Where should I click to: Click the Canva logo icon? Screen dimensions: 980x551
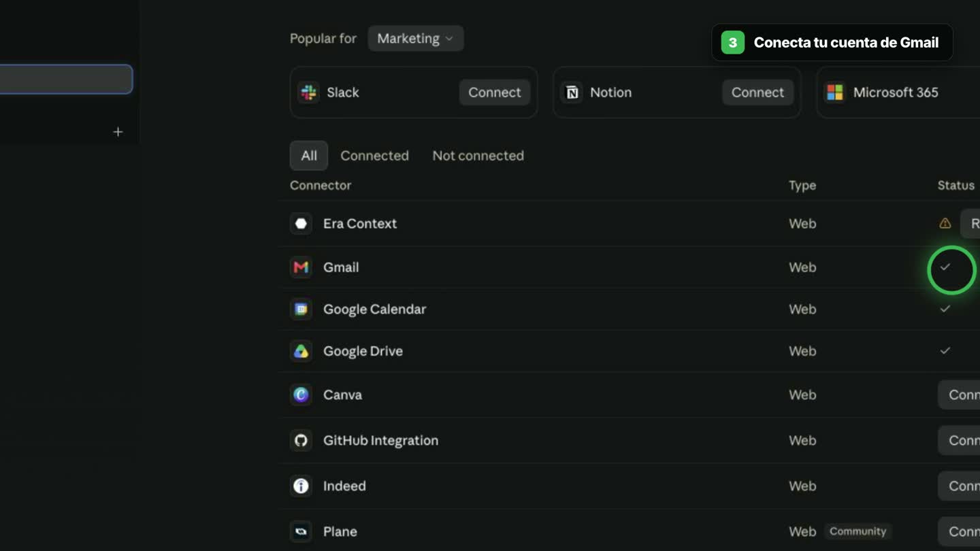(x=301, y=395)
